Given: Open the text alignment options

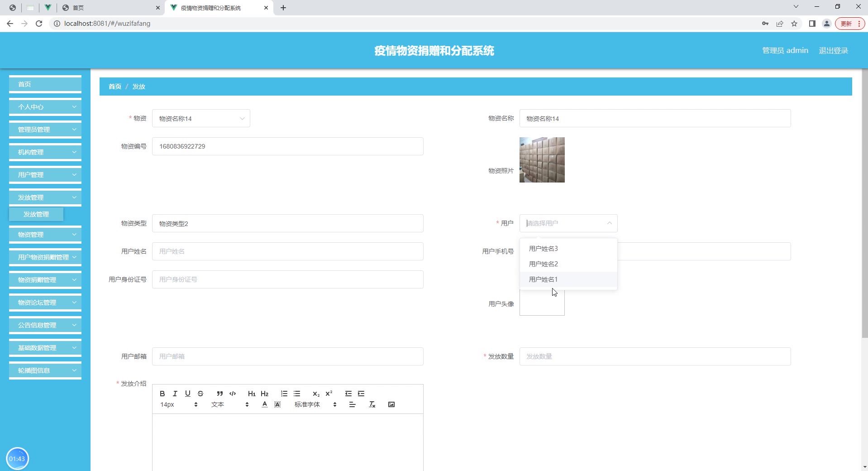Looking at the screenshot, I should click(353, 404).
